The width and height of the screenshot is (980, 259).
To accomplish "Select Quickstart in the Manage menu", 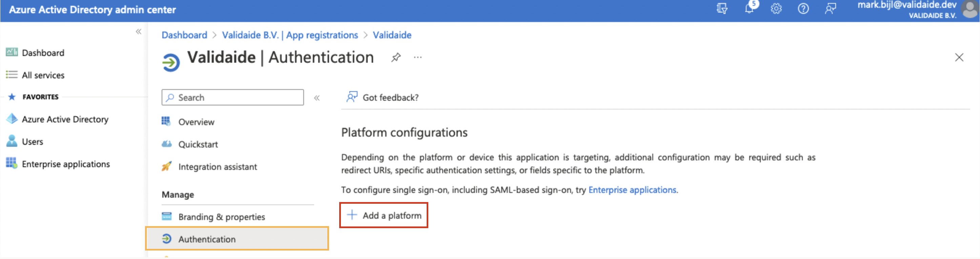I will [198, 144].
